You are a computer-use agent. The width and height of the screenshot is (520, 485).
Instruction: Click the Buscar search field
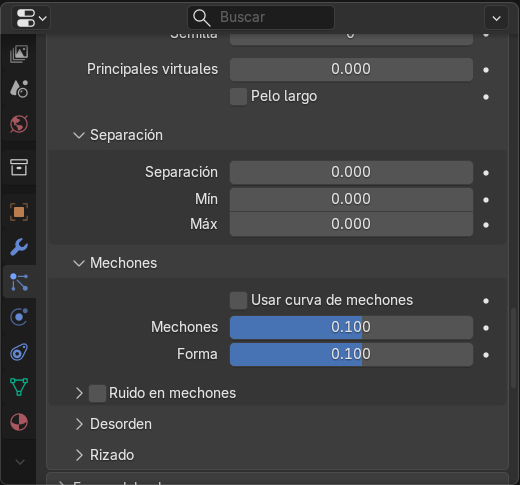click(x=261, y=17)
